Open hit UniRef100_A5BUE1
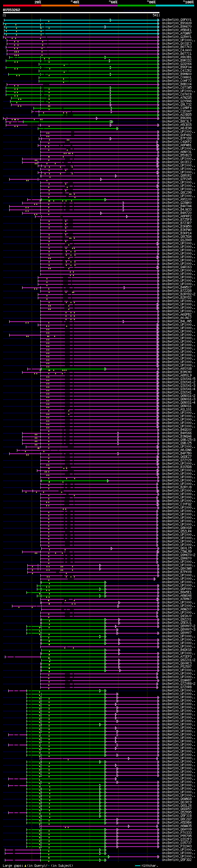197x868 pixels. [176, 30]
